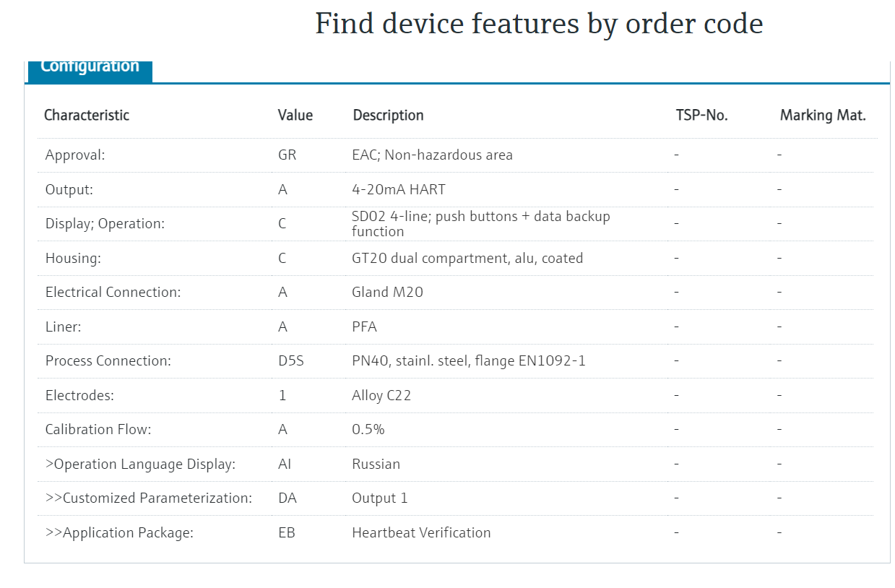895x588 pixels.
Task: Select the D5S process connection value
Action: [x=291, y=360]
